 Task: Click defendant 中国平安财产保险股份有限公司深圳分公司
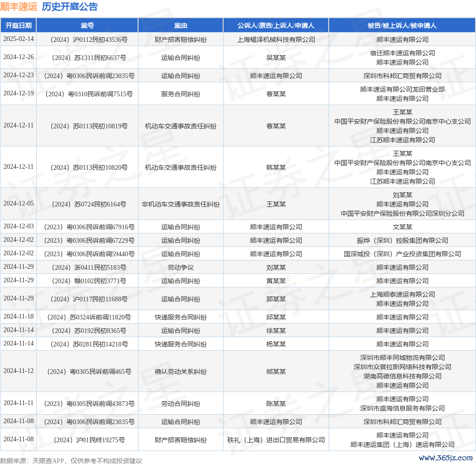[402, 213]
